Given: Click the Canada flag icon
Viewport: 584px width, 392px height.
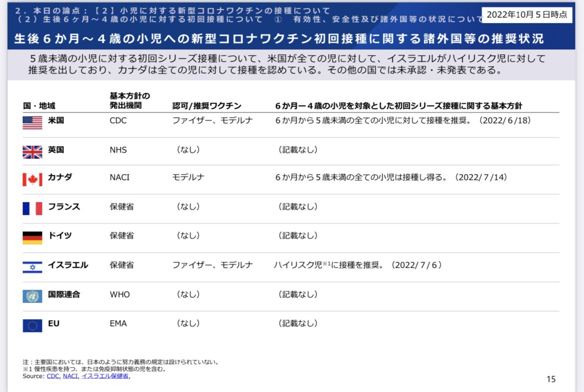Looking at the screenshot, I should 32,180.
